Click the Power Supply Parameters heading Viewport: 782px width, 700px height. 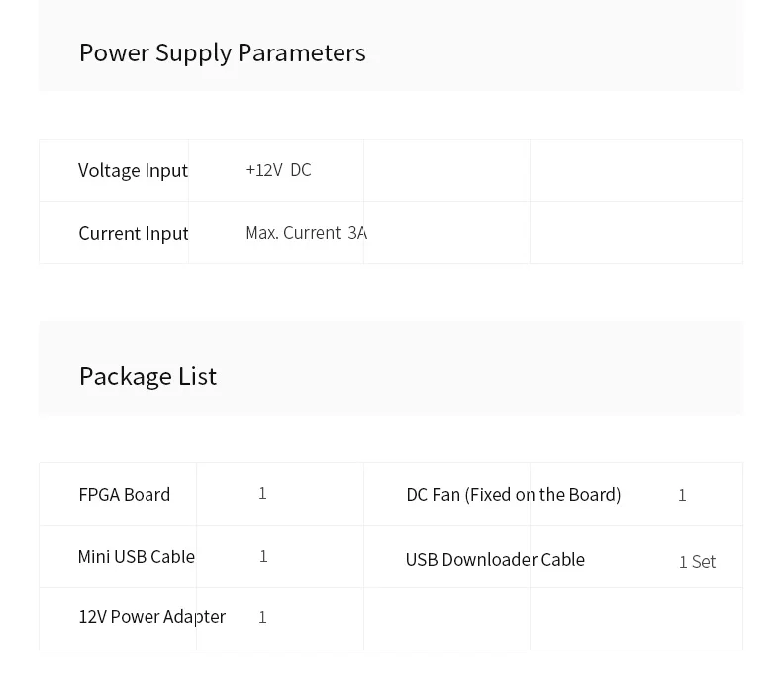[x=223, y=52]
